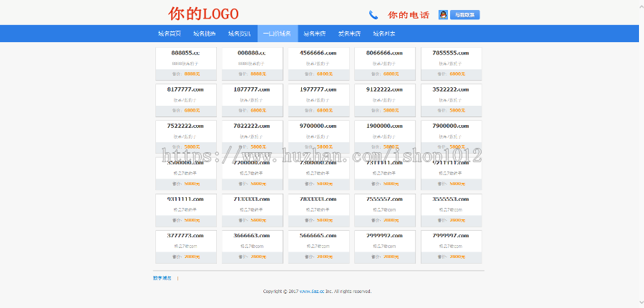Open the 域名首页 nav item
The width and height of the screenshot is (644, 308).
pos(169,34)
